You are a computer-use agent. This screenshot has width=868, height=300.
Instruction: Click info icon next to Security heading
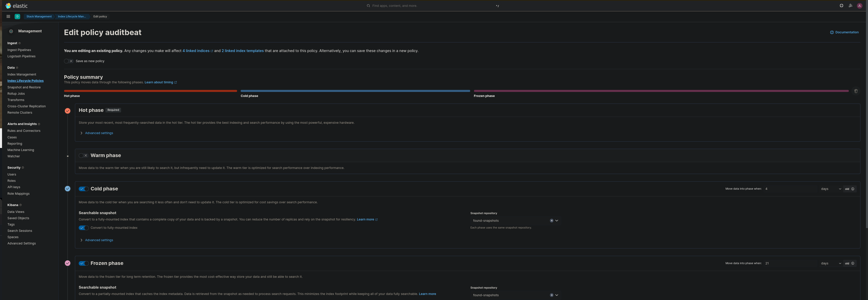click(x=22, y=168)
